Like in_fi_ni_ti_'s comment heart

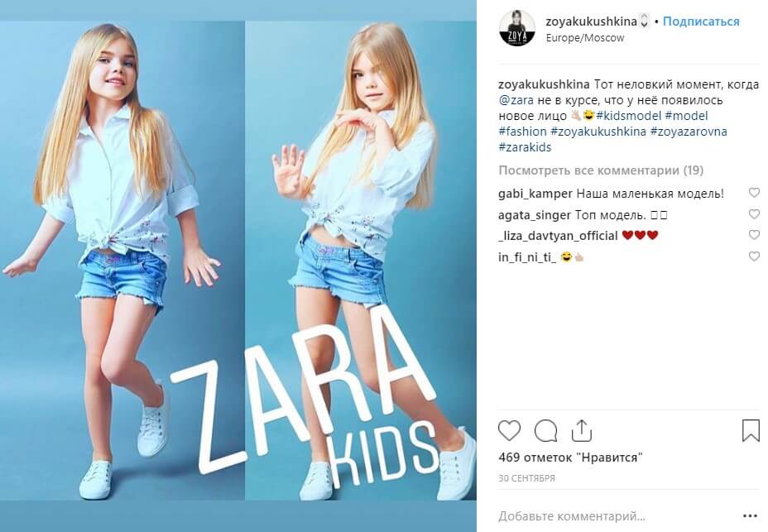tap(754, 256)
